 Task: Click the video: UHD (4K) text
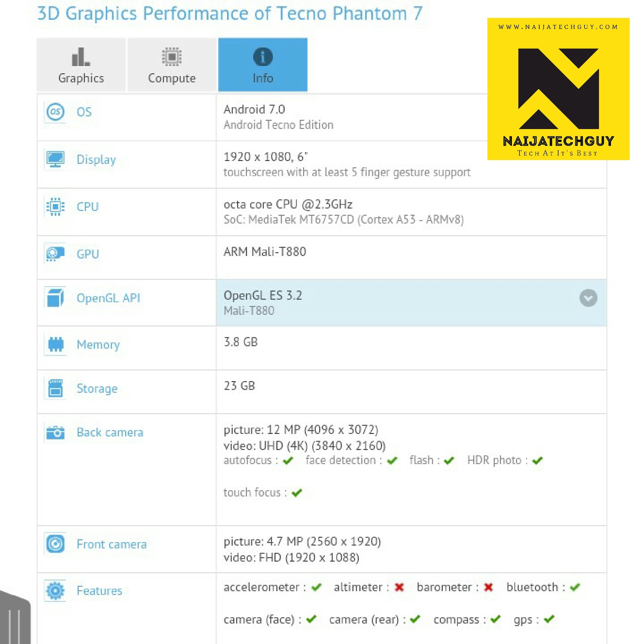tap(305, 446)
